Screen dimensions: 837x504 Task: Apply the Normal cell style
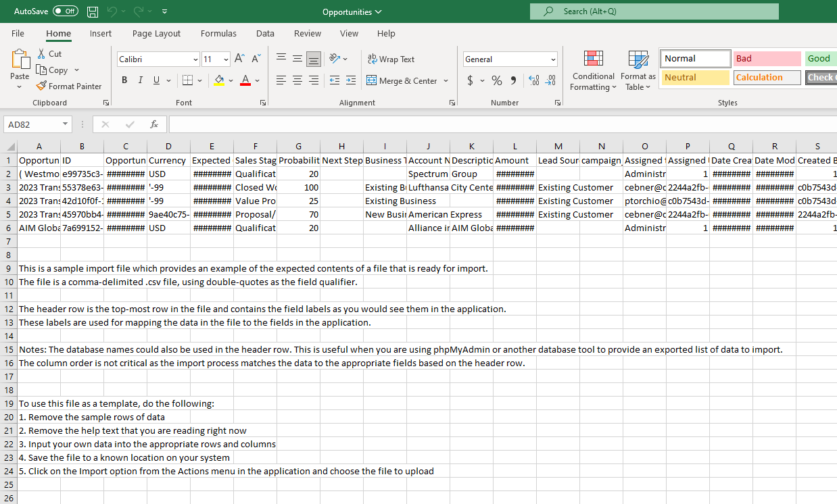coord(696,59)
